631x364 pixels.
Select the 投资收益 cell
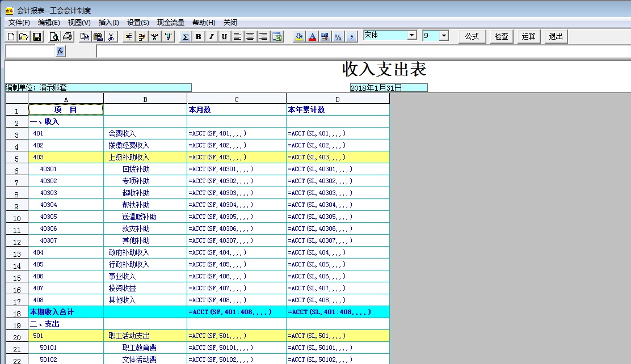145,289
